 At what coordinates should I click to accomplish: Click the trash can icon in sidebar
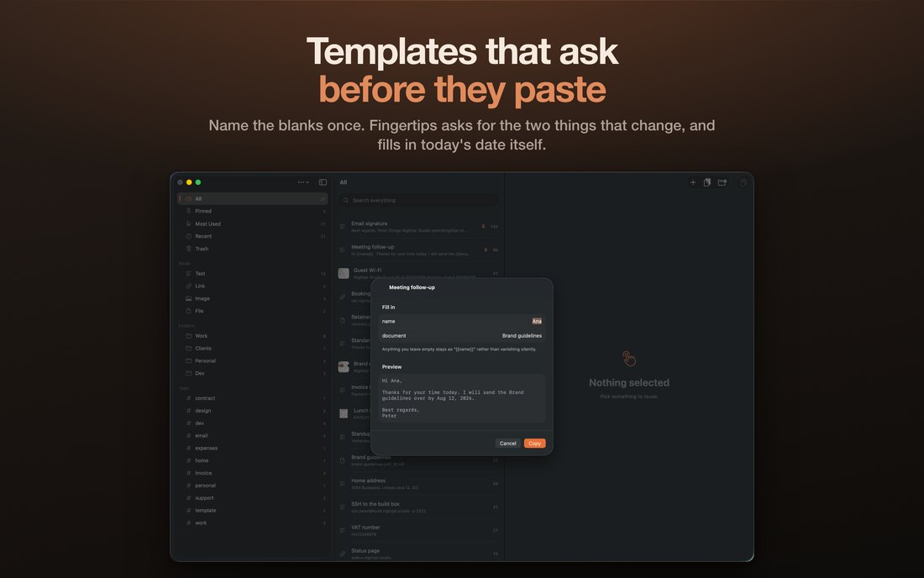point(188,249)
